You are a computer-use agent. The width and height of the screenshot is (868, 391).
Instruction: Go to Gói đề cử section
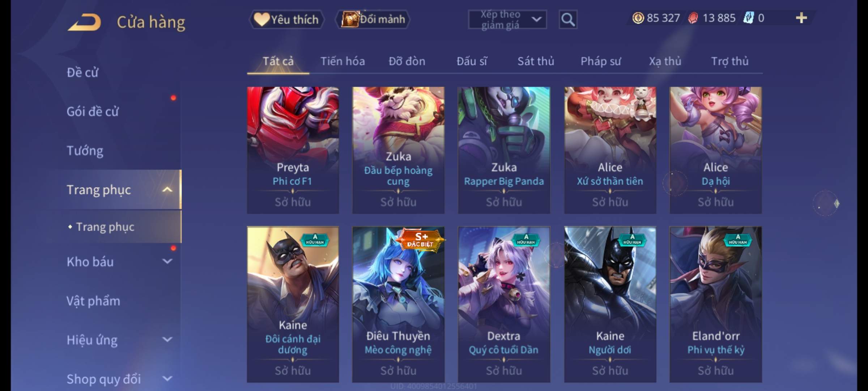[x=93, y=112]
